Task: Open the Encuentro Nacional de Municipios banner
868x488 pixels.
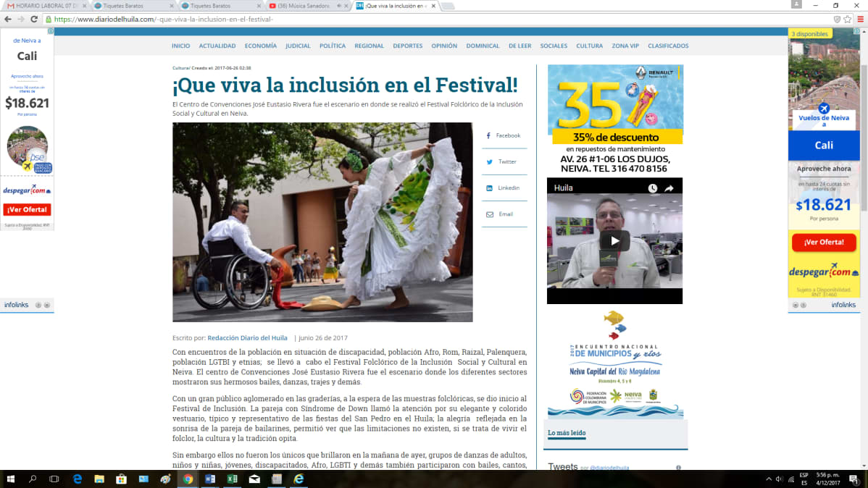Action: (x=615, y=363)
